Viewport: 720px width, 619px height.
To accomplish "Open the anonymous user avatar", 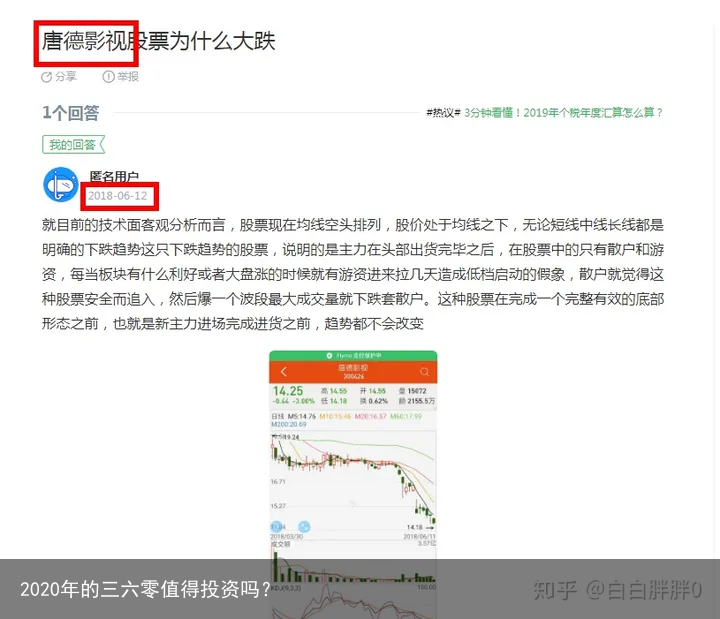I will click(61, 184).
